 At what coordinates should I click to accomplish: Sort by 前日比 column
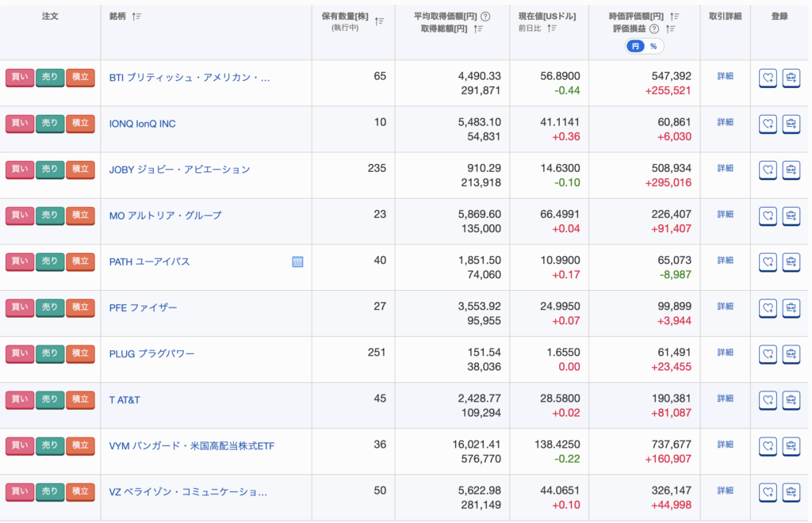(552, 29)
